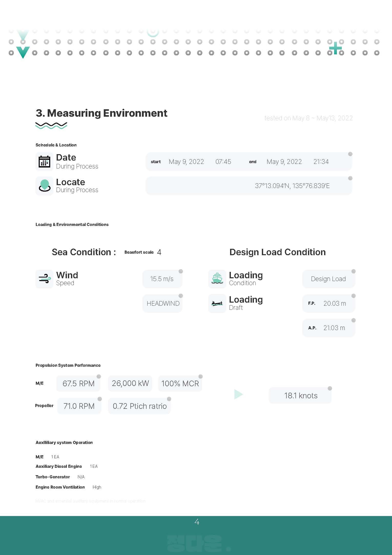Viewport: 392px width, 555px height.
Task: Select the Design Load value box
Action: [328, 279]
